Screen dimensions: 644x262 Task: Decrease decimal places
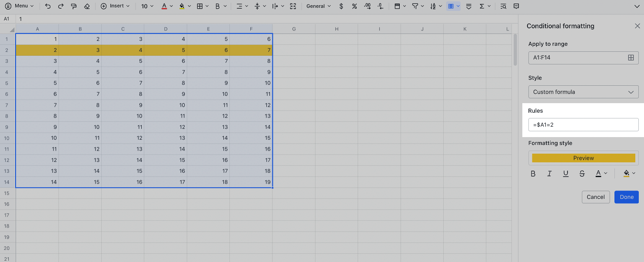tap(367, 6)
